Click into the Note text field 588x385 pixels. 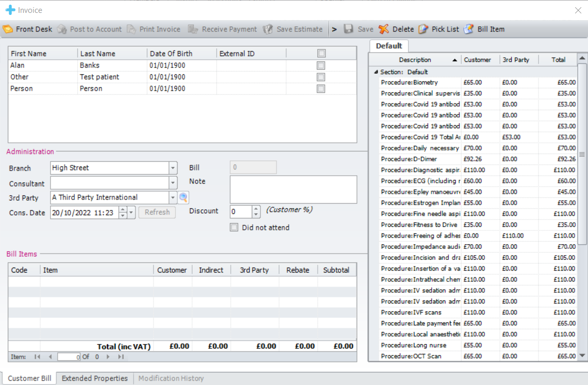pos(293,190)
